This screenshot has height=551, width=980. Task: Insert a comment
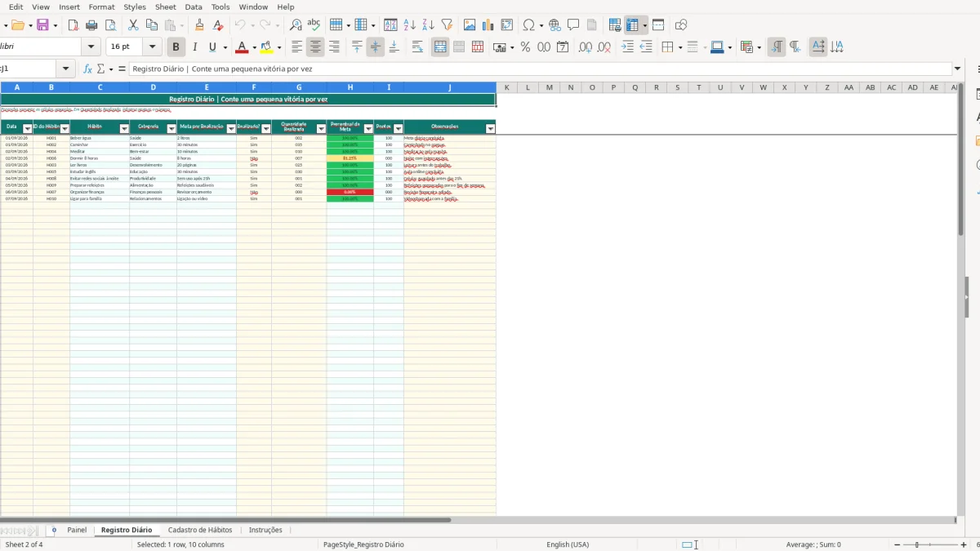(574, 25)
